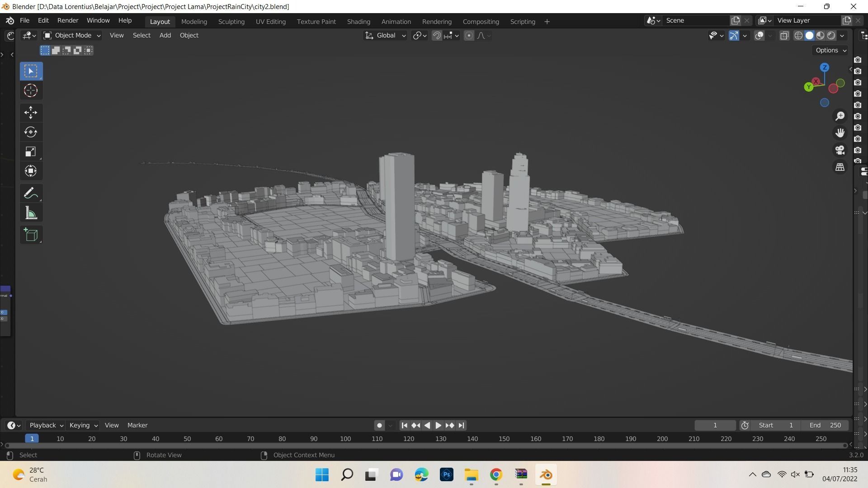Screen dimensions: 868x488
Task: Select the Move tool
Action: [x=31, y=112]
